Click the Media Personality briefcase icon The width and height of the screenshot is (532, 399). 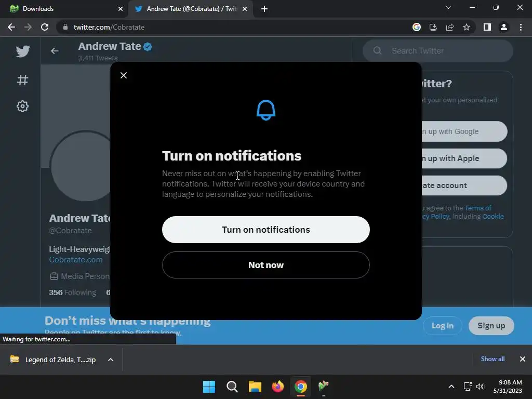click(54, 276)
